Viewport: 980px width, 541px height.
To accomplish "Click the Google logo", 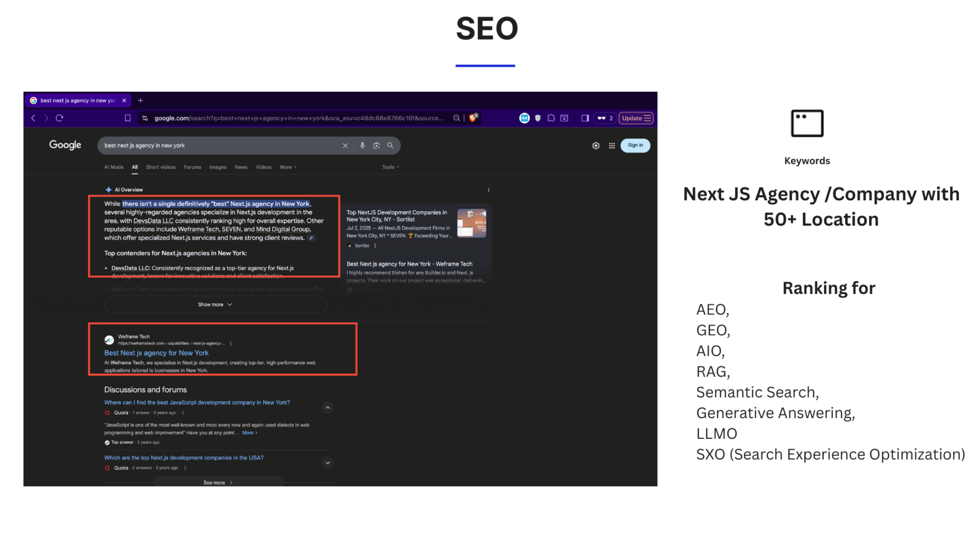I will coord(65,145).
